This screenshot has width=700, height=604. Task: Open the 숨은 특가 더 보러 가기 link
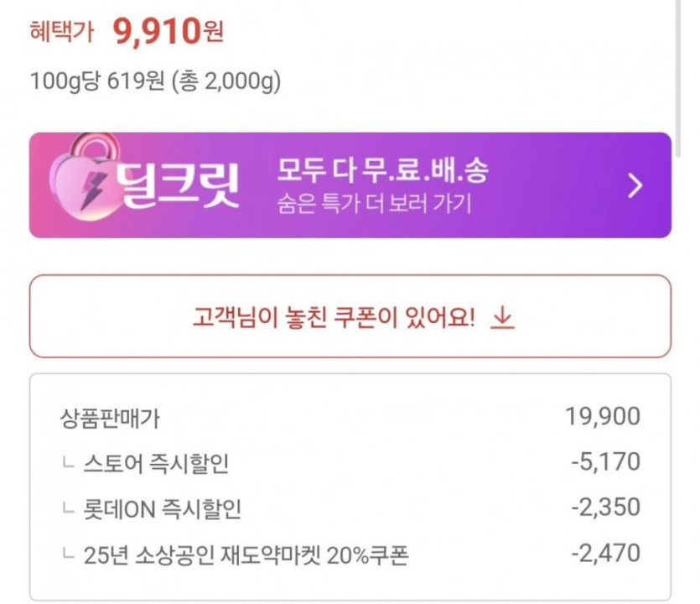pos(374,204)
